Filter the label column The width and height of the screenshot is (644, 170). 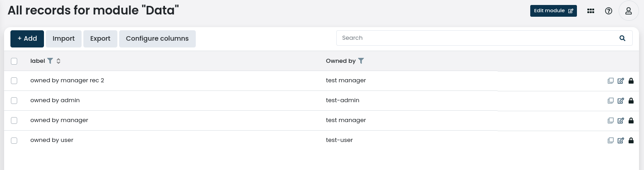pos(50,61)
